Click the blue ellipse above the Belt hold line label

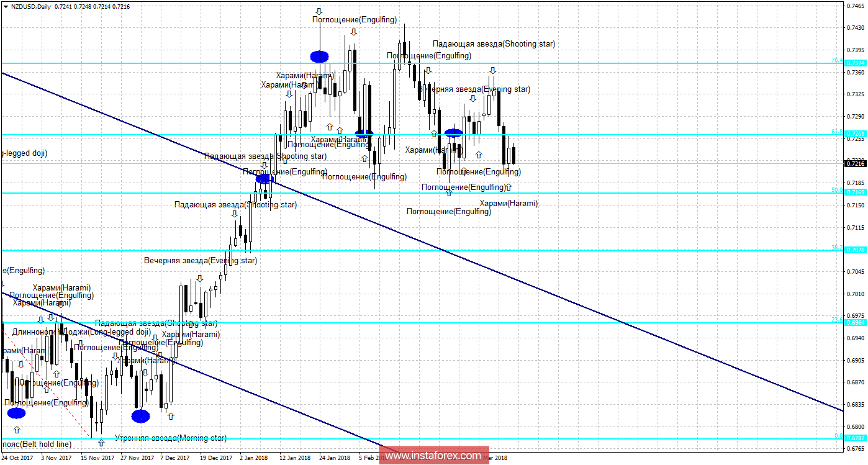point(16,413)
